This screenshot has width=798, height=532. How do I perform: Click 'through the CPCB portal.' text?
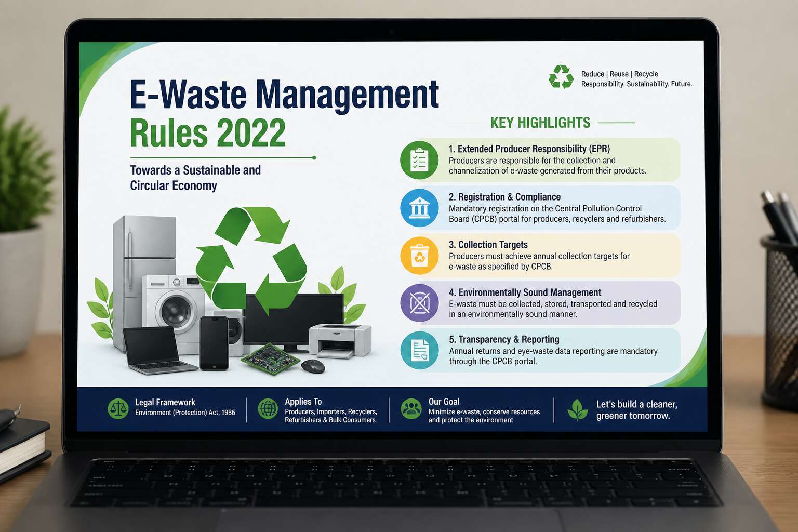(x=493, y=361)
